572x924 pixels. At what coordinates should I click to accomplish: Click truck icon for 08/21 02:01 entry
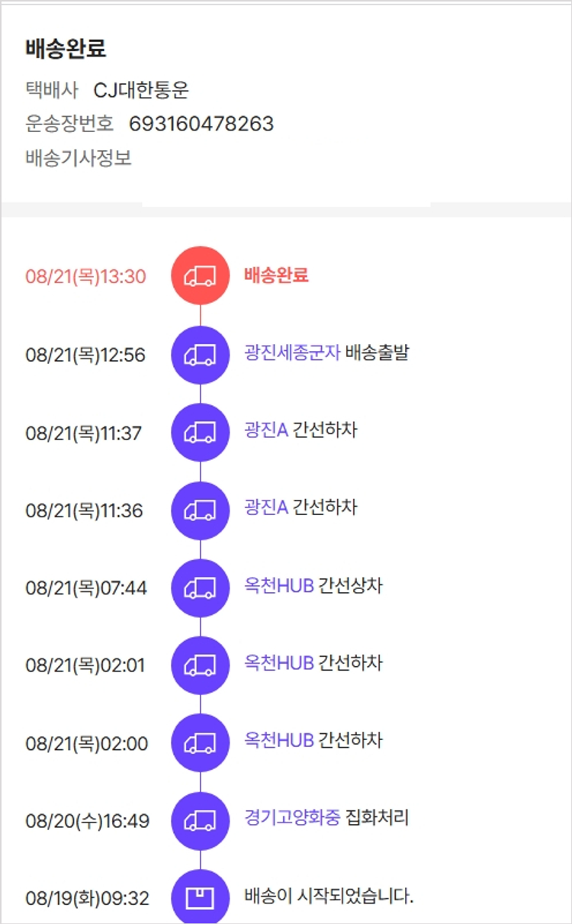click(x=200, y=665)
